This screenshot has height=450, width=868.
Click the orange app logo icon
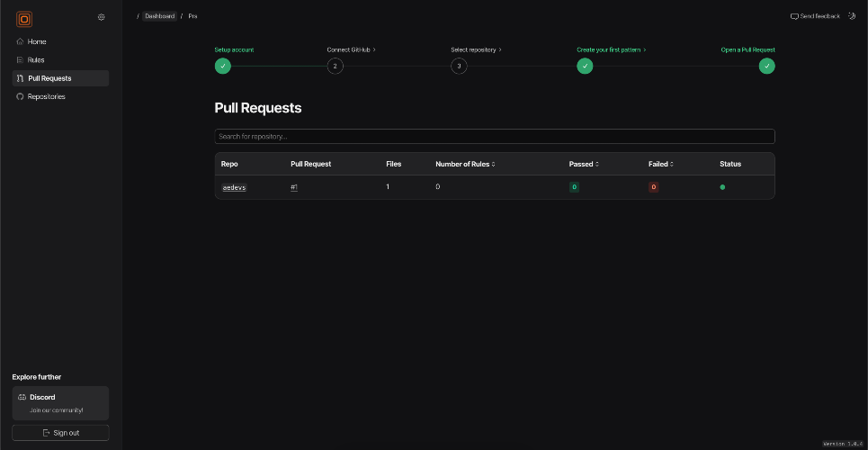click(24, 19)
